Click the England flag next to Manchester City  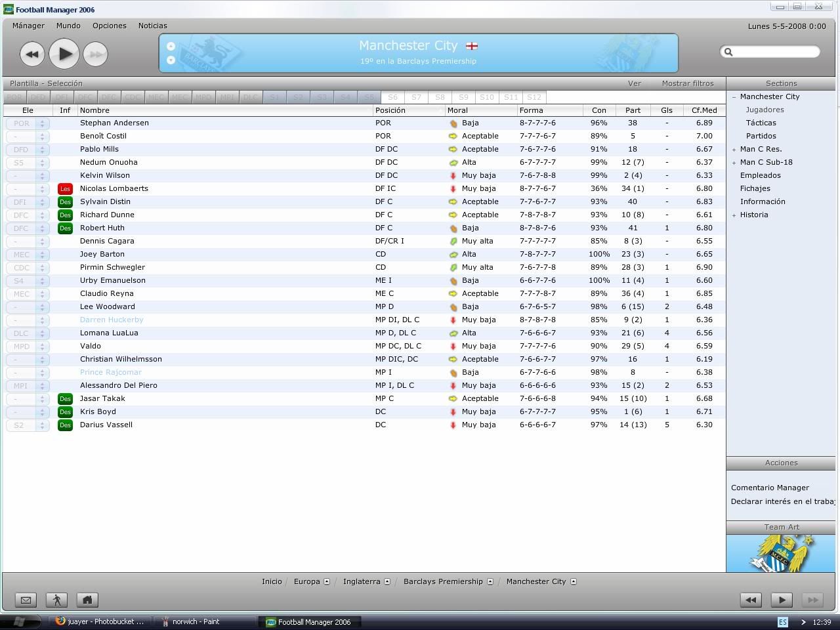click(472, 46)
